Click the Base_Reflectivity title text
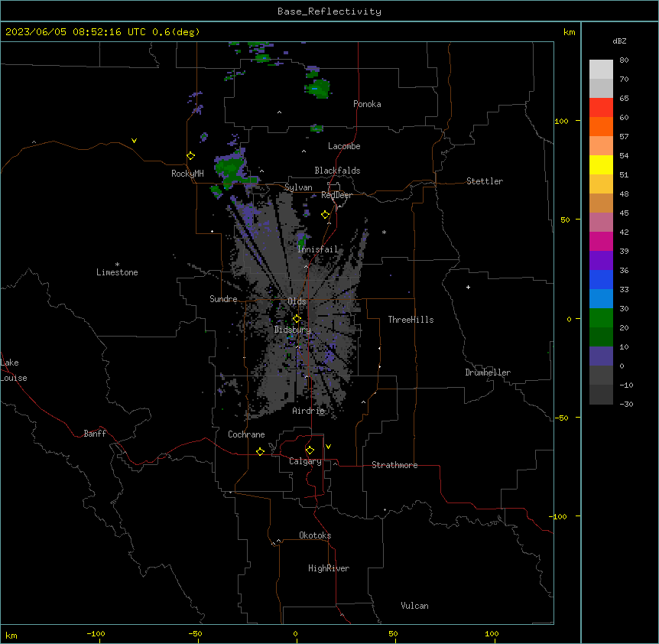This screenshot has height=644, width=659. tap(329, 11)
